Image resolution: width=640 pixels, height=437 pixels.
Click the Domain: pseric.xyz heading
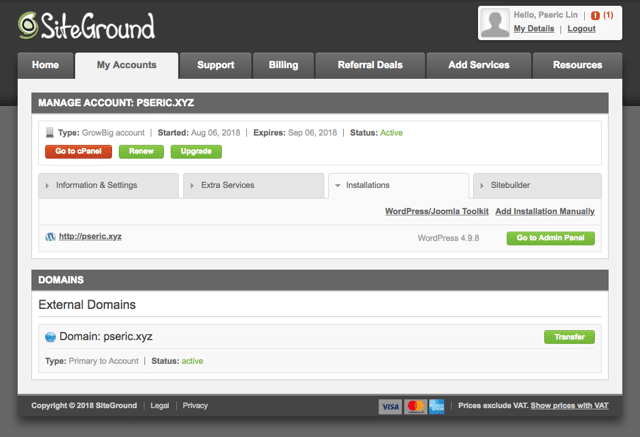[x=106, y=337]
